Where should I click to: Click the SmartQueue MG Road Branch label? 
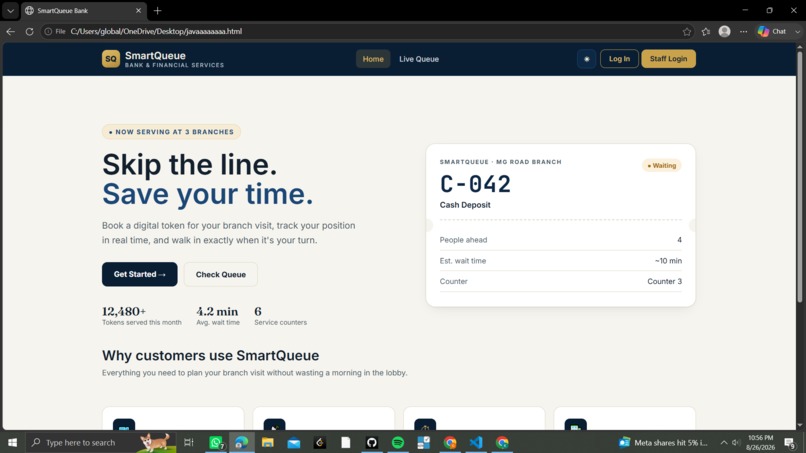[x=500, y=162]
